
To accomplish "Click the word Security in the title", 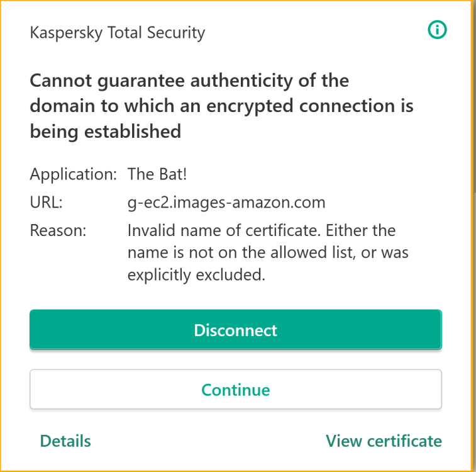I will (x=177, y=32).
